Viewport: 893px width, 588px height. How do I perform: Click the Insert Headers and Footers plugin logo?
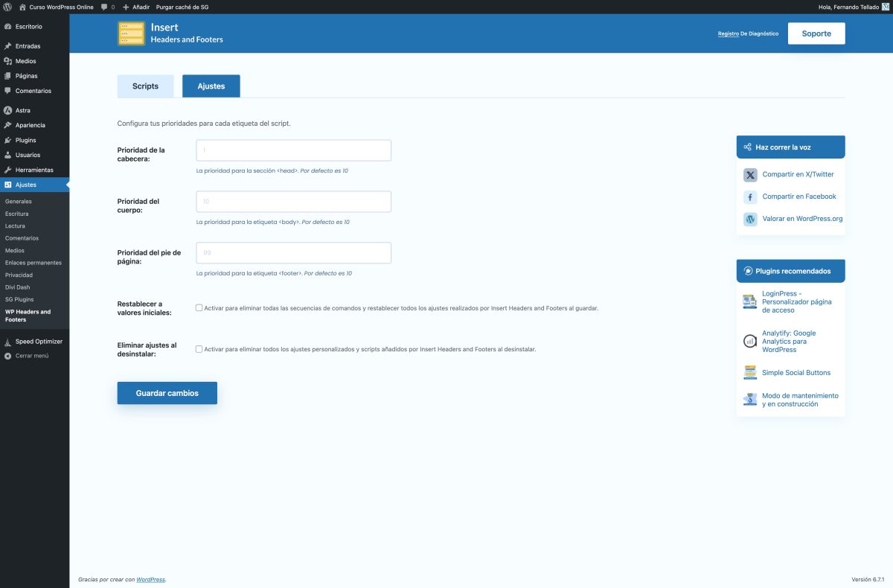pos(130,33)
